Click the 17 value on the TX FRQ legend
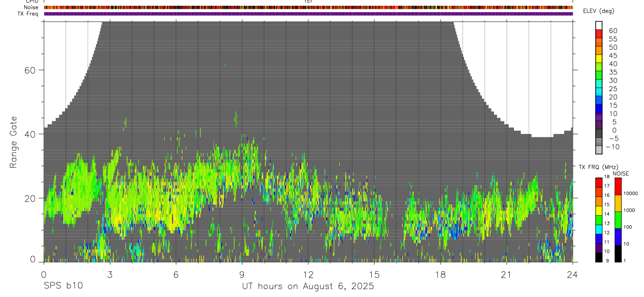The height and width of the screenshot is (297, 644). pyautogui.click(x=606, y=186)
